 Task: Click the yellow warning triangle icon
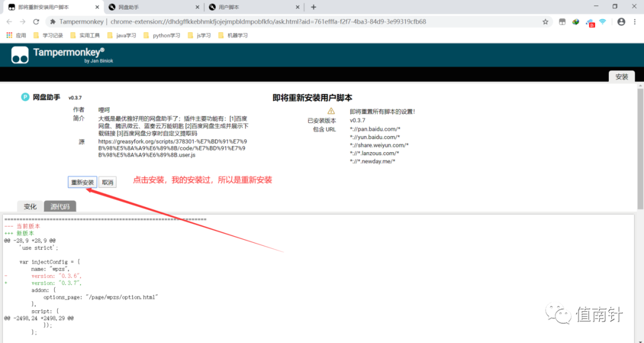(x=331, y=111)
